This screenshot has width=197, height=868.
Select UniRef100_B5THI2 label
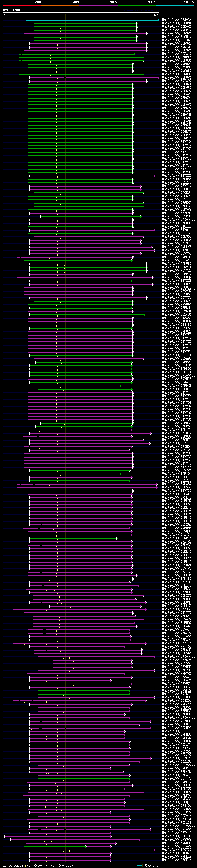click(x=177, y=433)
